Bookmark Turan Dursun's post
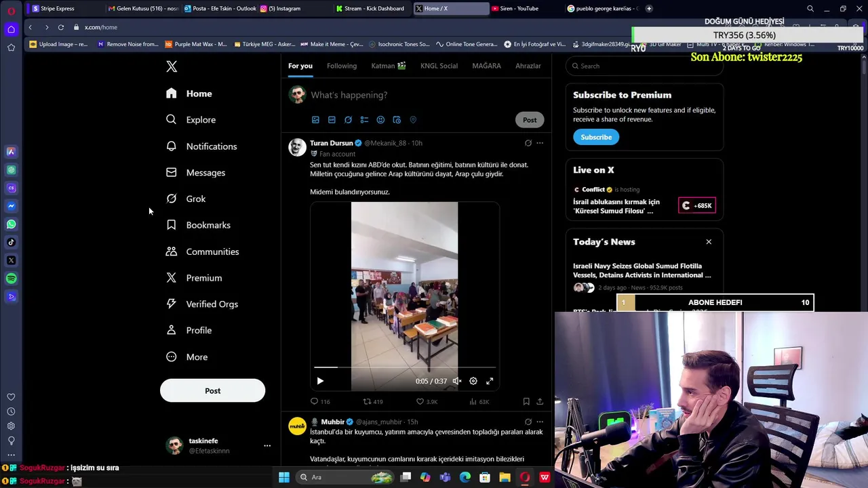 pyautogui.click(x=526, y=402)
